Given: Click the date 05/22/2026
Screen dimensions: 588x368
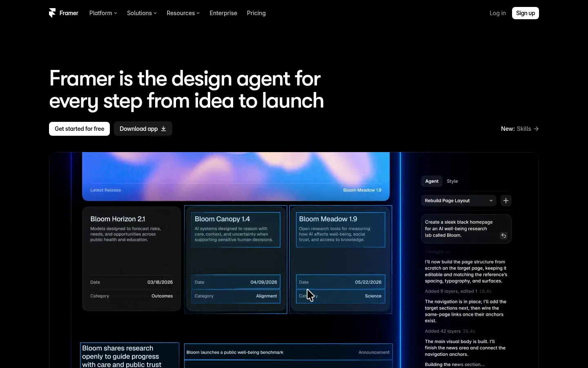Looking at the screenshot, I should coord(368,282).
